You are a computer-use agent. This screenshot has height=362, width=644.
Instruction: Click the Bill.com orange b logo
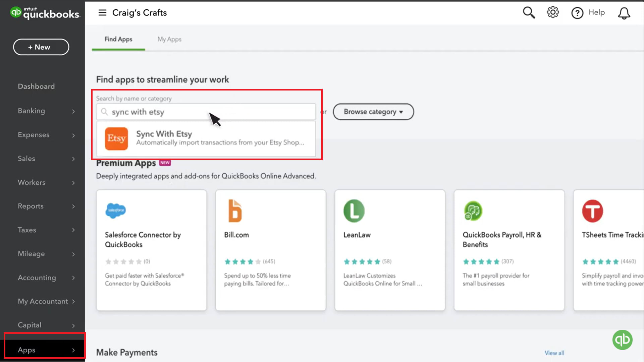point(235,211)
